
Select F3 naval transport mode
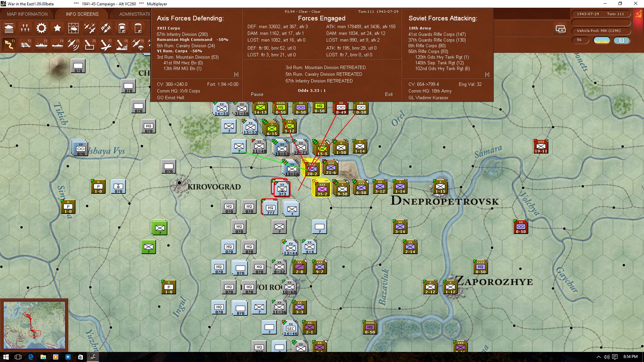point(41,44)
